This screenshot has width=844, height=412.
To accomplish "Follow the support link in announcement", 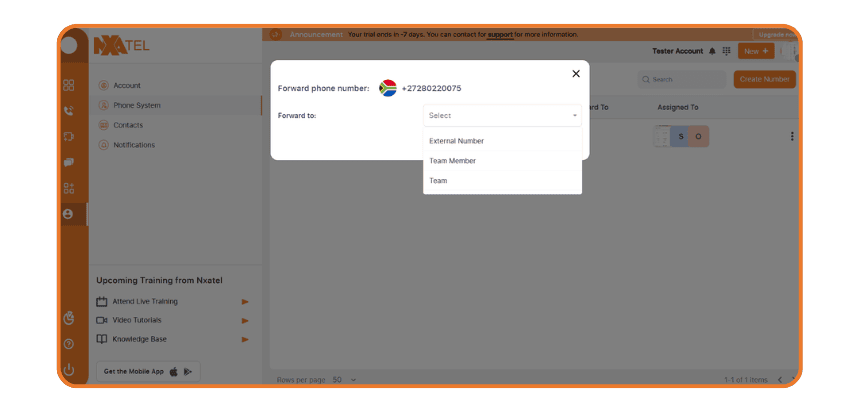I will 500,34.
